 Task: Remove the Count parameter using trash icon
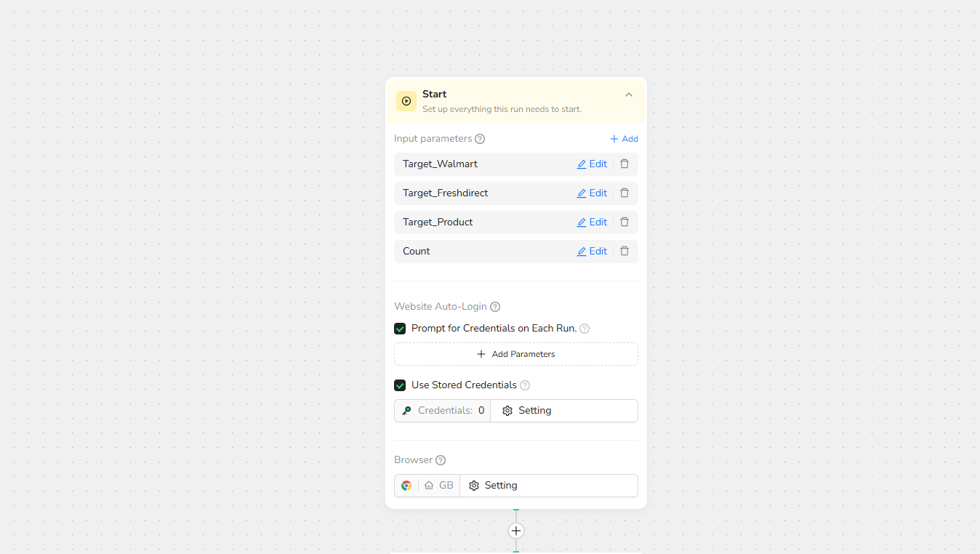tap(624, 252)
